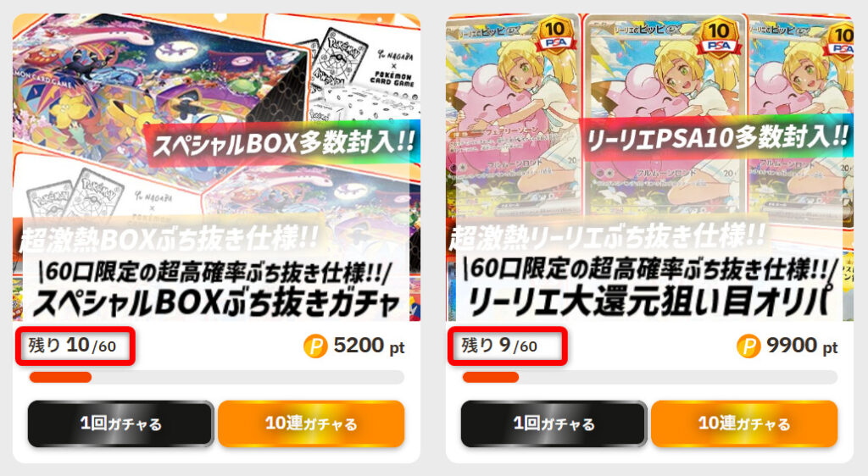Click the first Lillie card's PSA 10 badge
This screenshot has height=476, width=868.
click(554, 36)
